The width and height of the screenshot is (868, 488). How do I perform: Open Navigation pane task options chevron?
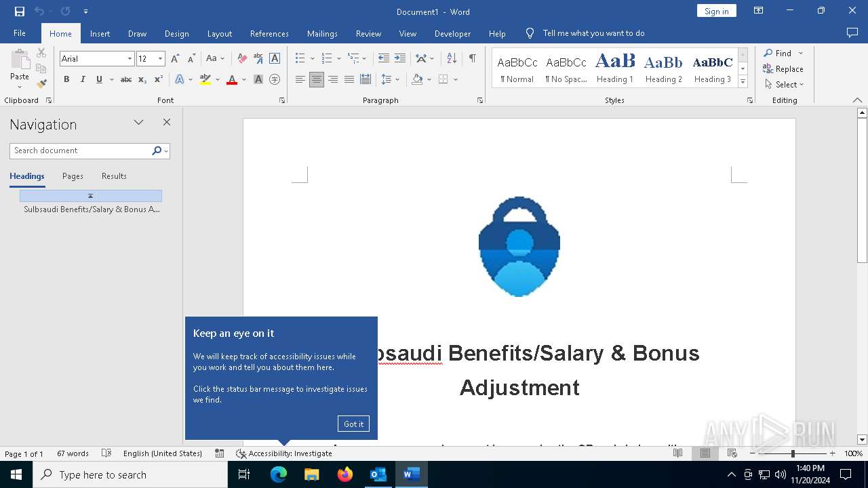[x=138, y=123]
